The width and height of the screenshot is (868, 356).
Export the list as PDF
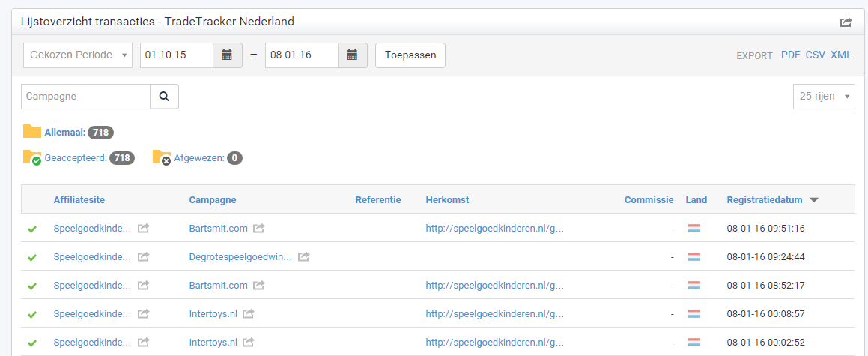(x=791, y=55)
